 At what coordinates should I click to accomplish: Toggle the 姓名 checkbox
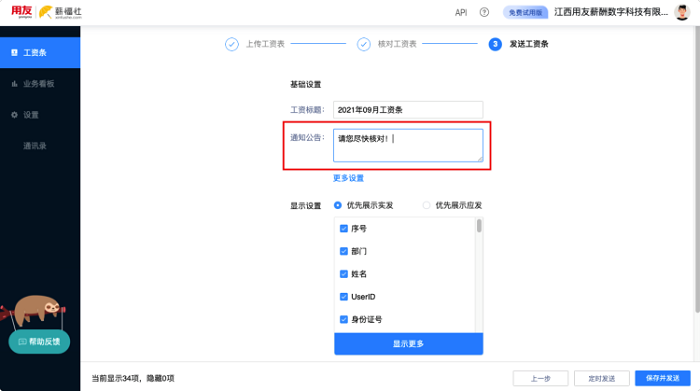(344, 274)
